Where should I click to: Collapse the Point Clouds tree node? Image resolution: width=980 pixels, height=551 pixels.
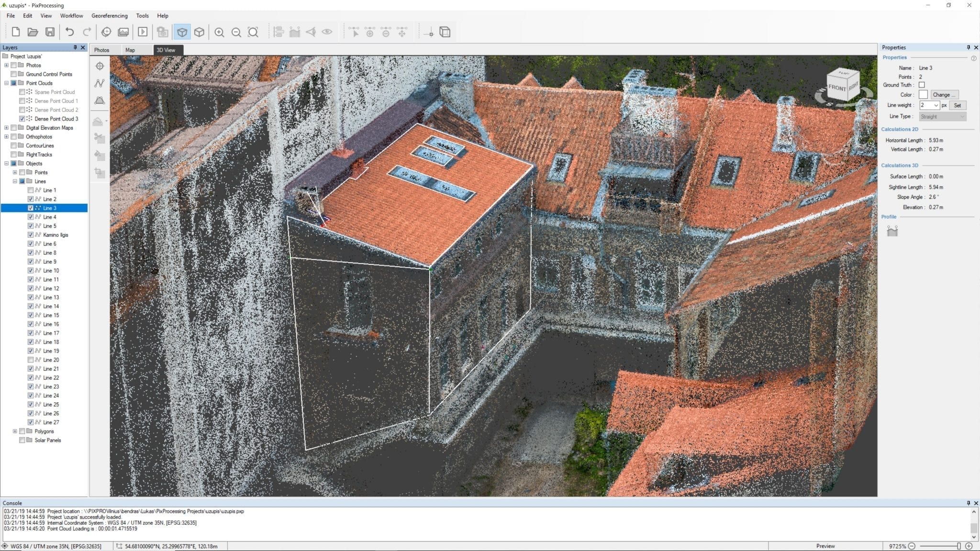point(6,83)
